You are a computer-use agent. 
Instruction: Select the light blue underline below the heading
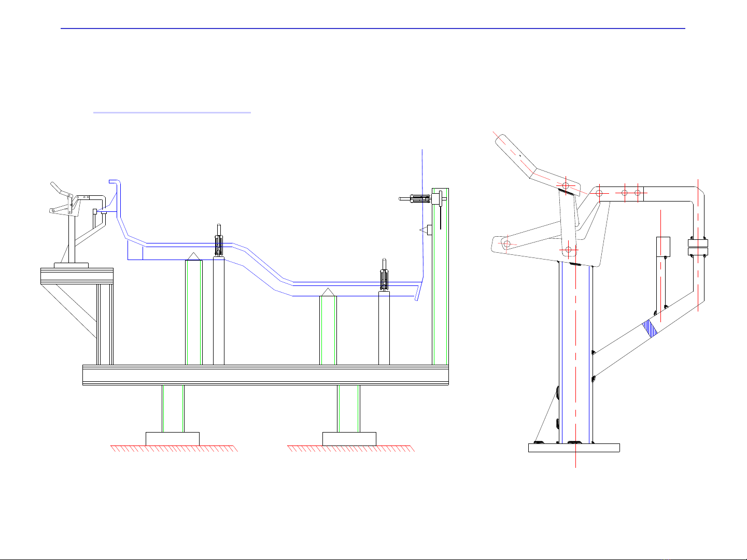click(x=172, y=112)
